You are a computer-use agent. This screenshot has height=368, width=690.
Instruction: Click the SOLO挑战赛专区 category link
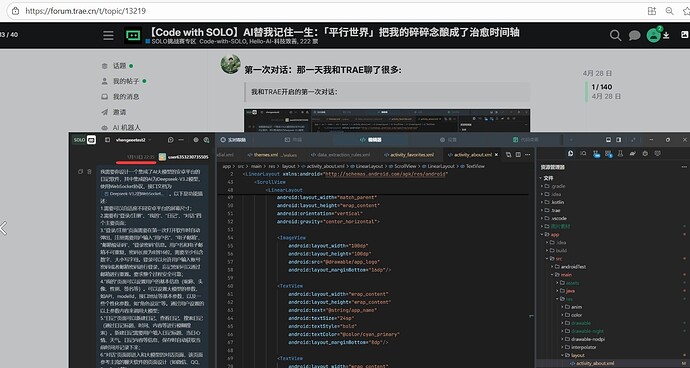(171, 41)
